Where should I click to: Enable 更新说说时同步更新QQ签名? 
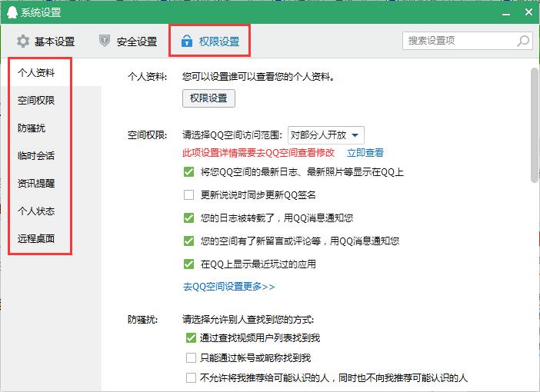[188, 194]
